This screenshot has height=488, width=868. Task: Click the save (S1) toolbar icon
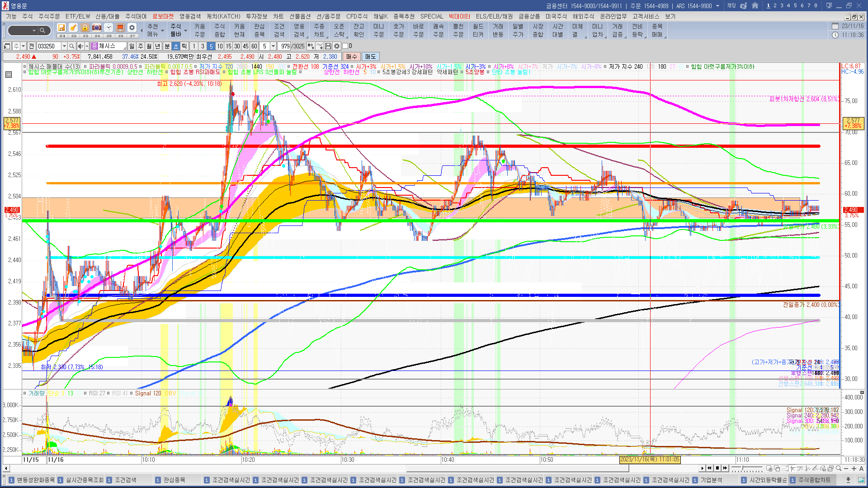click(62, 28)
